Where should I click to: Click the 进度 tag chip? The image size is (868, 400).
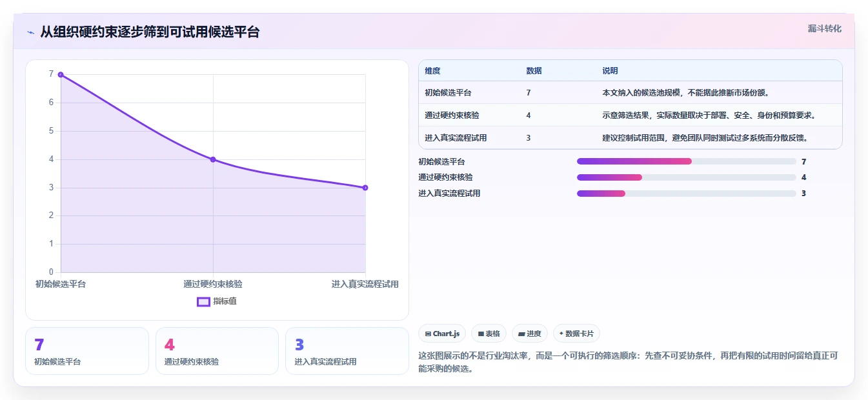530,334
